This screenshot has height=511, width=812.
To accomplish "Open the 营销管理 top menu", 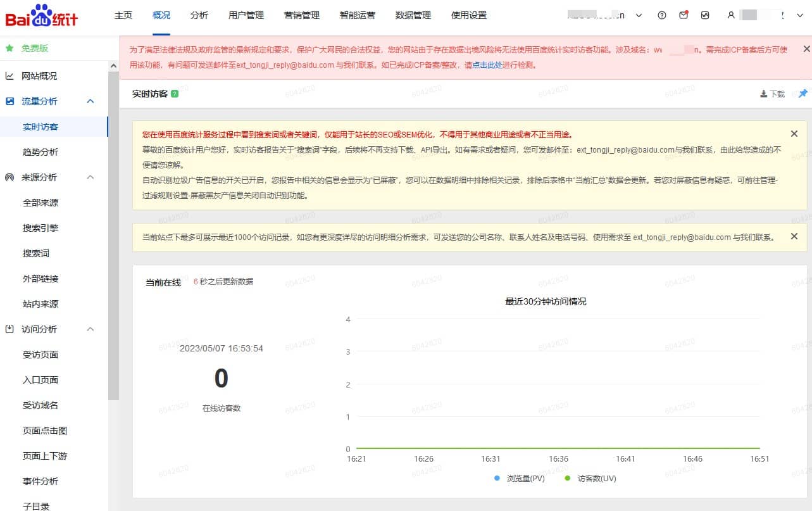I will click(x=302, y=15).
